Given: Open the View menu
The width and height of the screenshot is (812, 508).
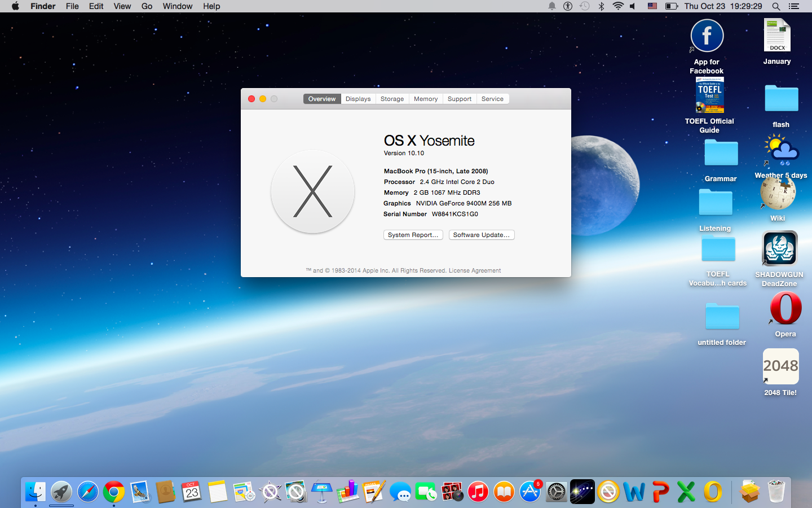Looking at the screenshot, I should (122, 6).
